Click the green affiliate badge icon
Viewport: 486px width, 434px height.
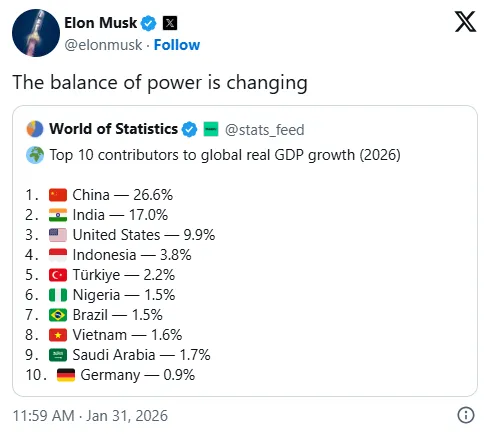click(x=211, y=129)
